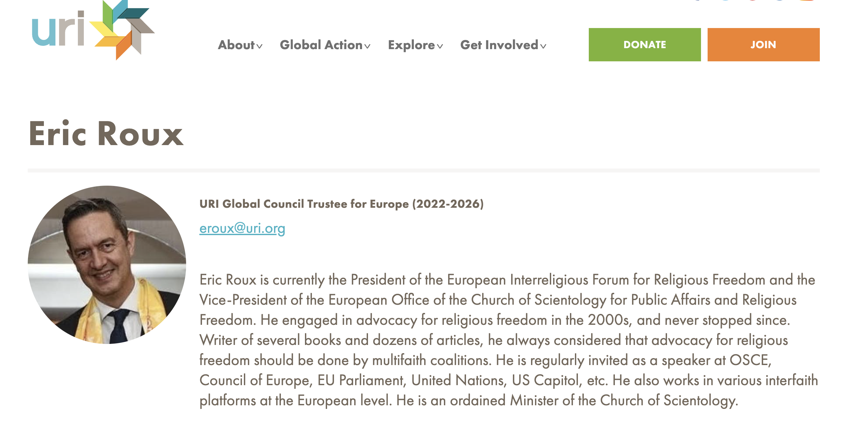Click the URI pinwheel star logo
868x430 pixels.
click(122, 30)
